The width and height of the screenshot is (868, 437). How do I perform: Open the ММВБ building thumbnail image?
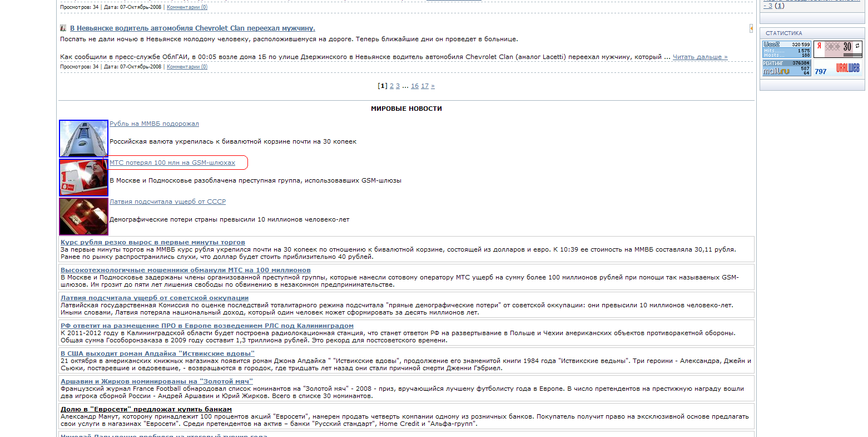[83, 139]
